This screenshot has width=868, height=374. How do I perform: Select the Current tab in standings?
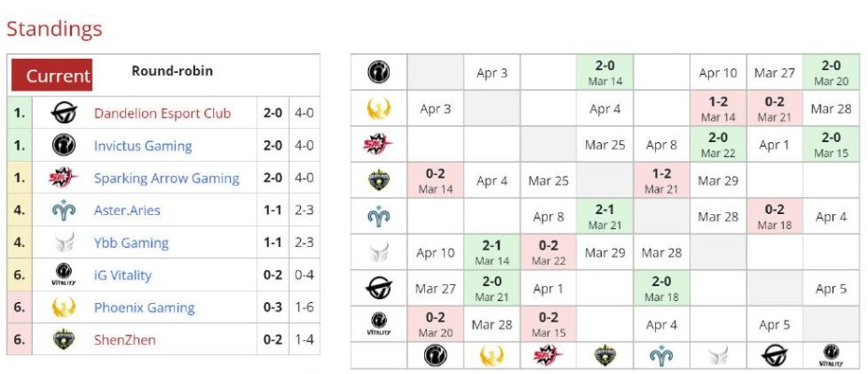click(58, 76)
